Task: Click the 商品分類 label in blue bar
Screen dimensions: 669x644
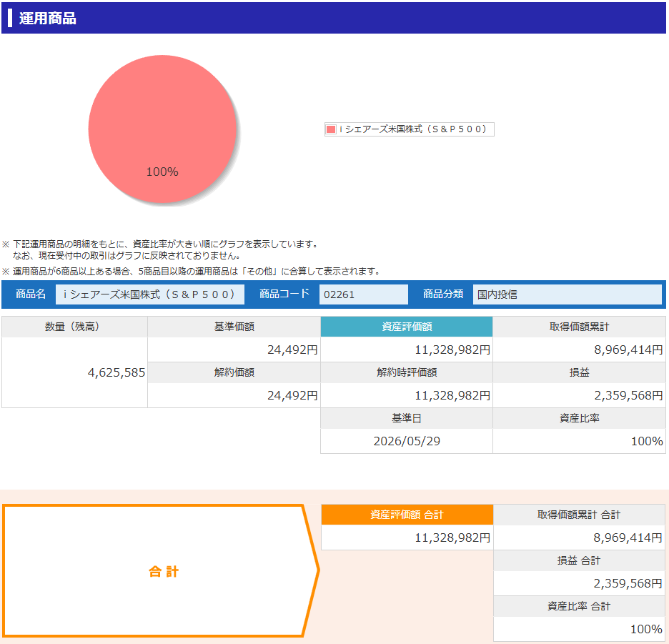Action: coord(443,294)
